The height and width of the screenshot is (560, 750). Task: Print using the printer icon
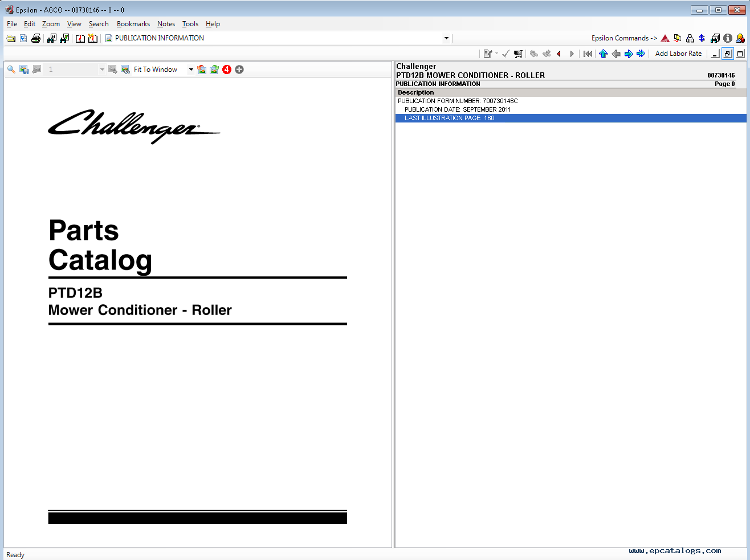coord(36,38)
